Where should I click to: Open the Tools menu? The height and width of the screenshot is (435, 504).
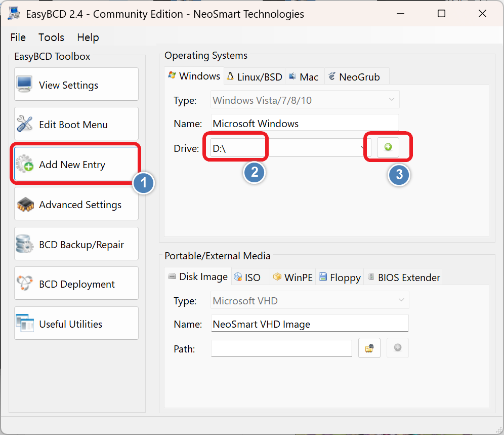point(51,37)
